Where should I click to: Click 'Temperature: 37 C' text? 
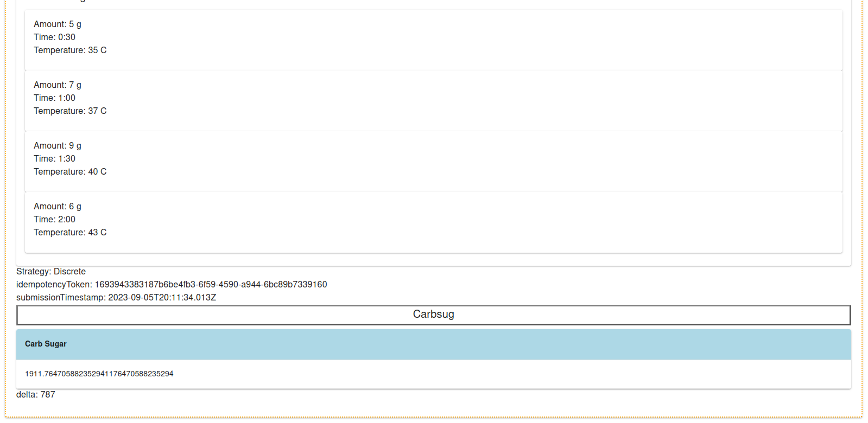(70, 111)
